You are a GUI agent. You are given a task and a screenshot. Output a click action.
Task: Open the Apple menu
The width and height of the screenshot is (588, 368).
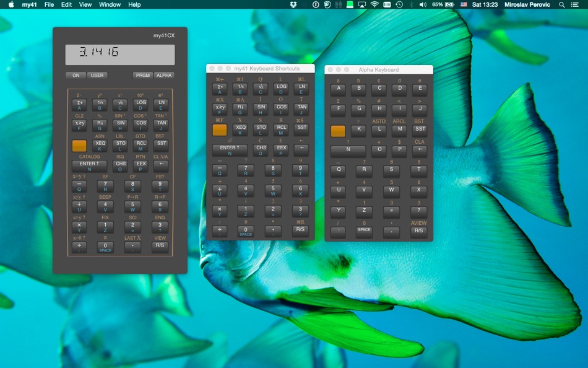click(11, 4)
